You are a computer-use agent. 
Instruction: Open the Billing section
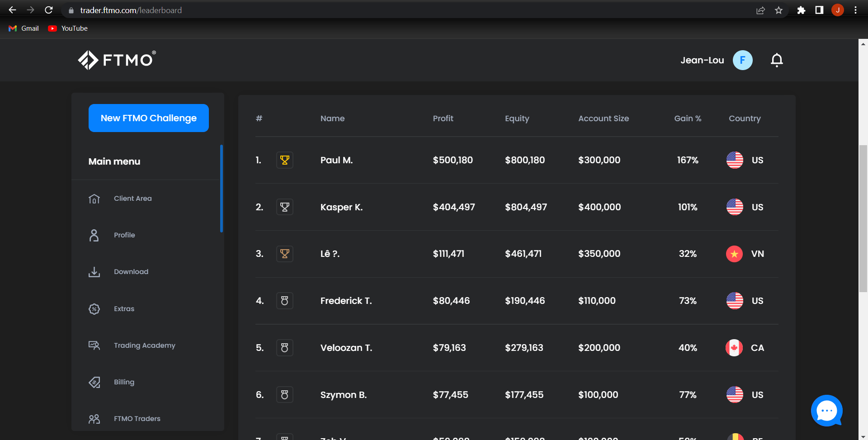click(124, 382)
